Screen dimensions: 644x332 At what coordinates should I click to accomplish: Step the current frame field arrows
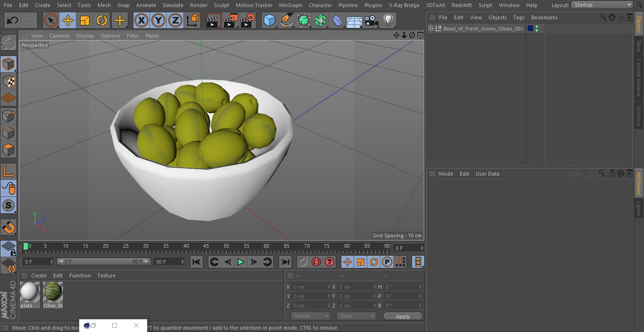pyautogui.click(x=422, y=248)
